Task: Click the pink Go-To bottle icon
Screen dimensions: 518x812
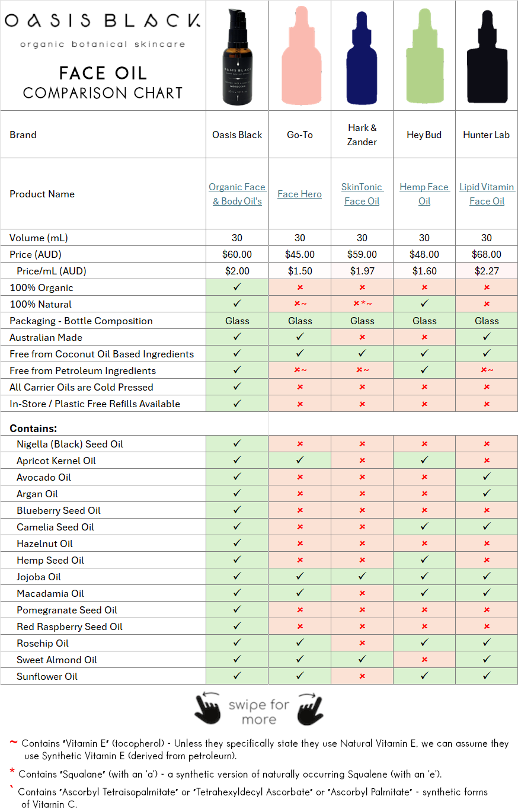Action: tap(299, 56)
